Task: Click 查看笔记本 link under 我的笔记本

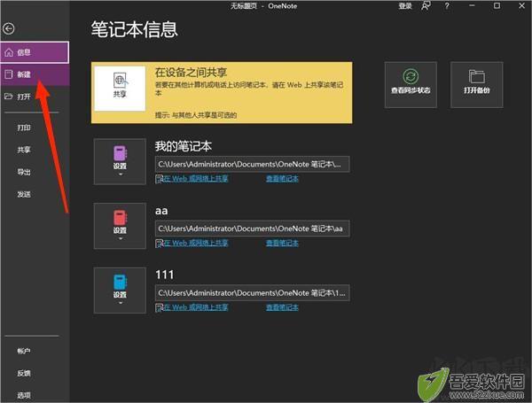Action: (282, 179)
